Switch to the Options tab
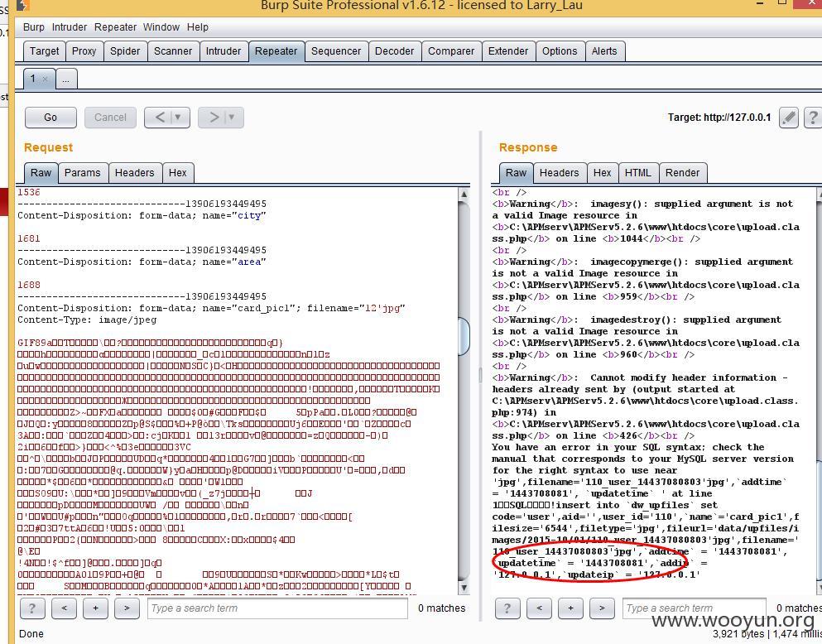The width and height of the screenshot is (822, 644). coord(560,51)
